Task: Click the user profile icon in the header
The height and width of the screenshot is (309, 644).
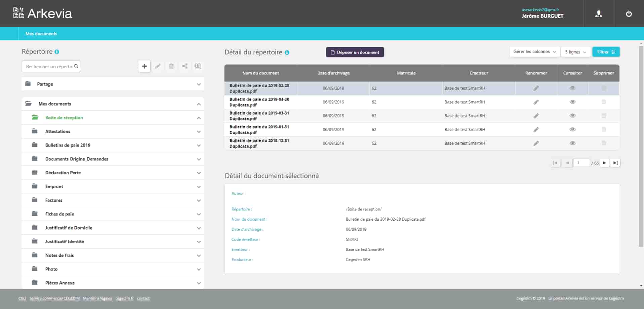Action: click(598, 14)
